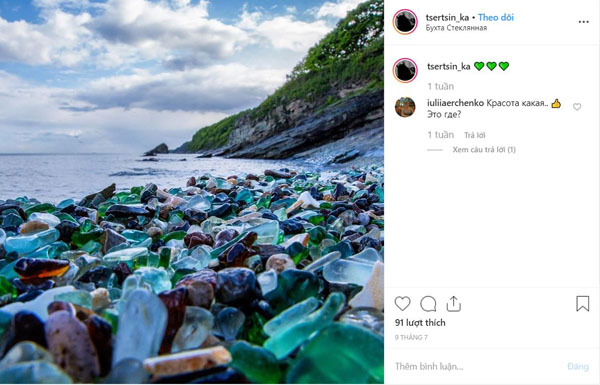This screenshot has height=385, width=600.
Task: Open tsertsin_ka profile picture in header
Action: 405,22
